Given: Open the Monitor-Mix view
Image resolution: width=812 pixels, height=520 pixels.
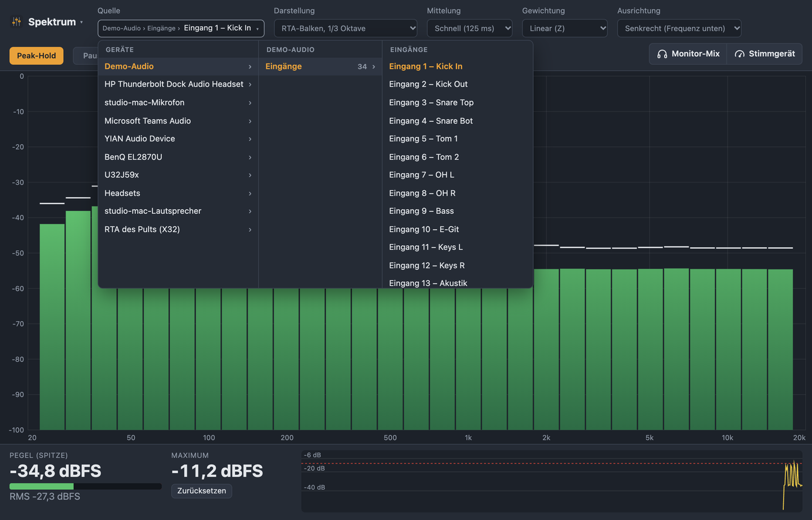Looking at the screenshot, I should click(x=688, y=54).
